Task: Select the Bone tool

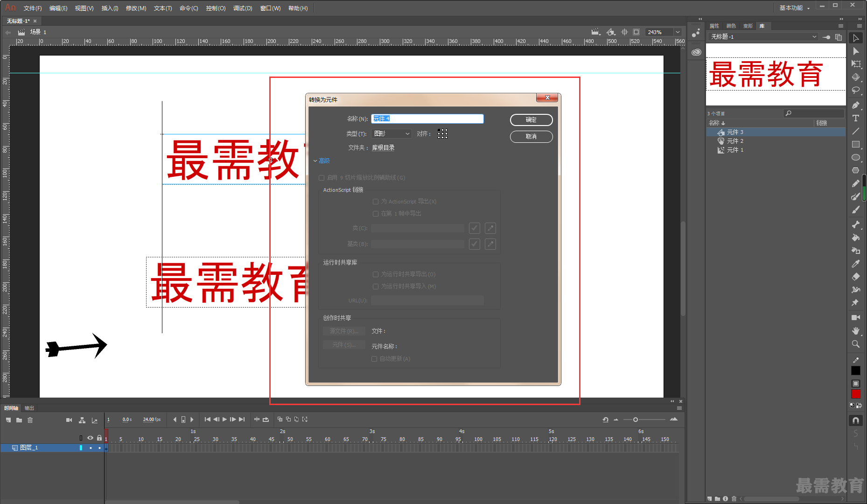Action: click(x=856, y=224)
